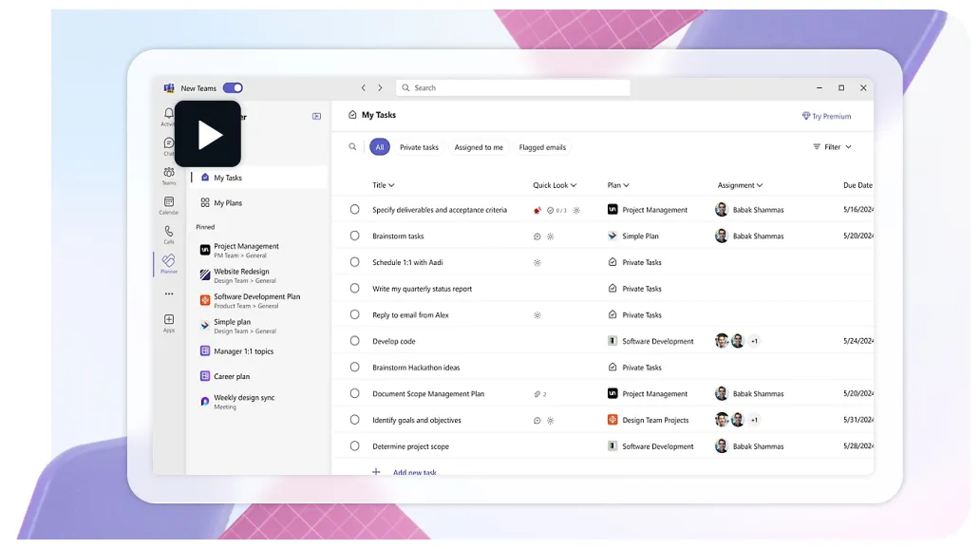Click the Teams icon in the sidebar
Image resolution: width=980 pixels, height=549 pixels.
[169, 175]
